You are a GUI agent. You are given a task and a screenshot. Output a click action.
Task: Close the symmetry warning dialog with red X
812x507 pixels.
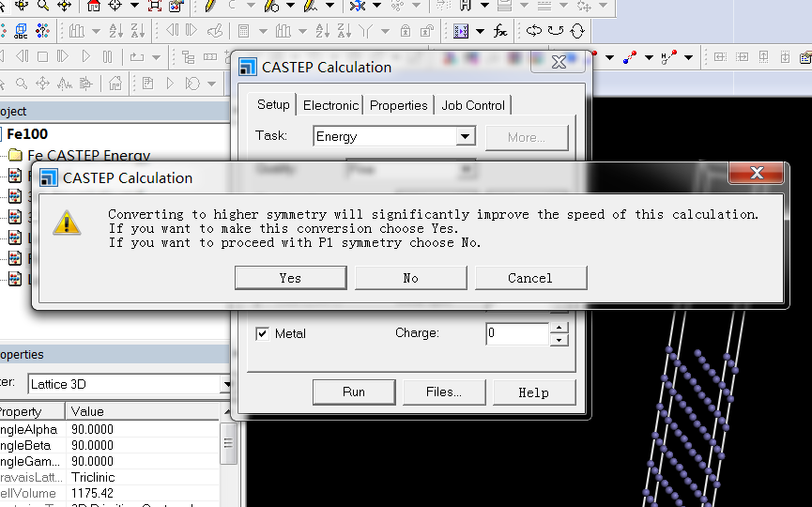(757, 173)
